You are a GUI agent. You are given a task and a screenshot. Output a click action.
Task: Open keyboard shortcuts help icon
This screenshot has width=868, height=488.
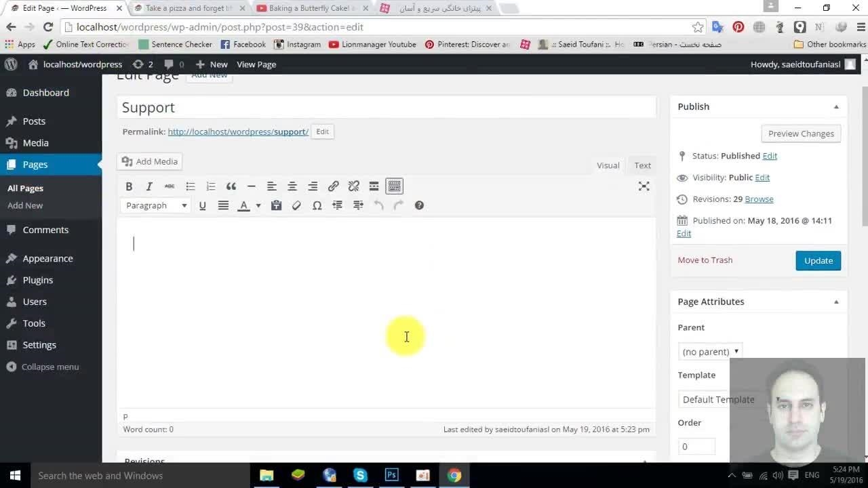click(x=419, y=205)
